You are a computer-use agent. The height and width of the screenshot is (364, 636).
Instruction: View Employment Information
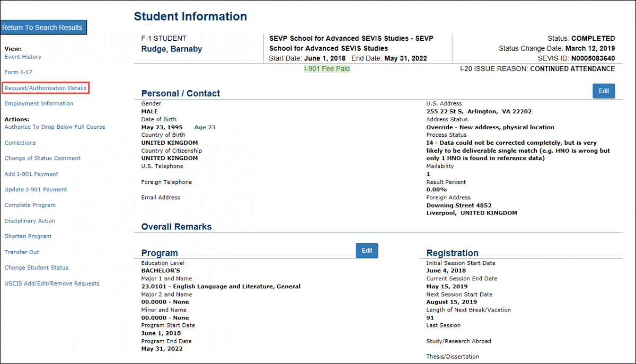point(39,103)
